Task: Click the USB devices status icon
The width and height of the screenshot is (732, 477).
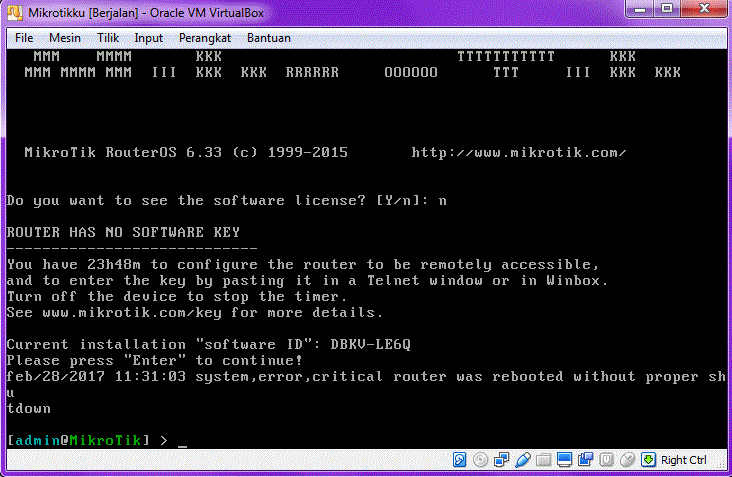Action: (x=523, y=460)
